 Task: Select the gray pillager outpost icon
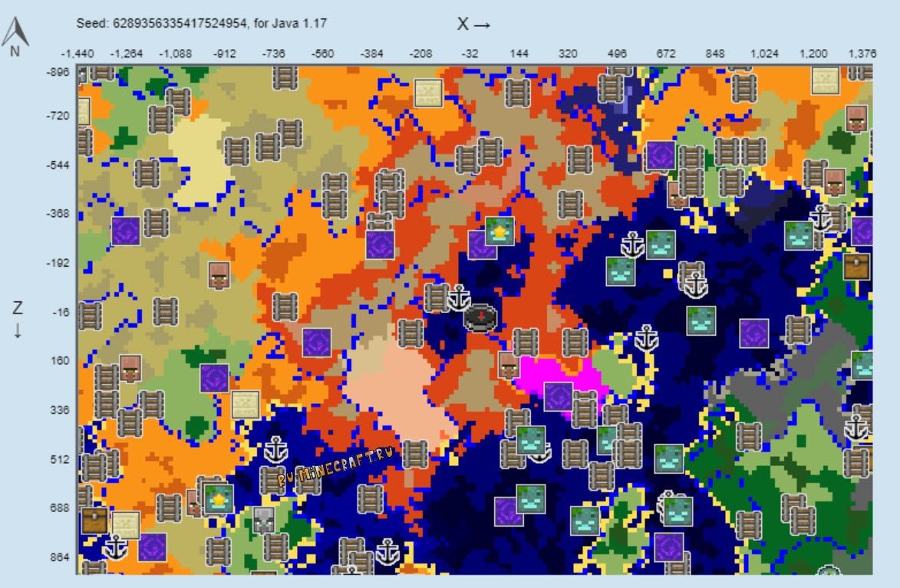pyautogui.click(x=263, y=520)
